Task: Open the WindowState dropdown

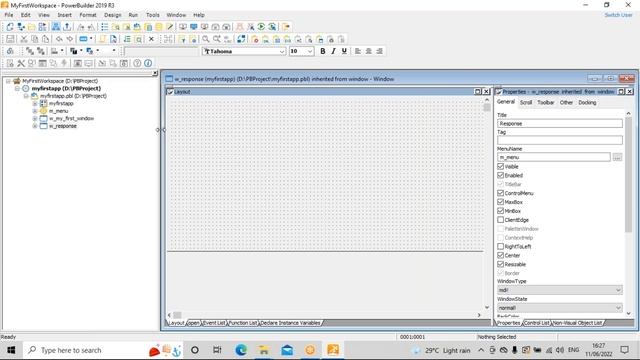Action: [560, 308]
